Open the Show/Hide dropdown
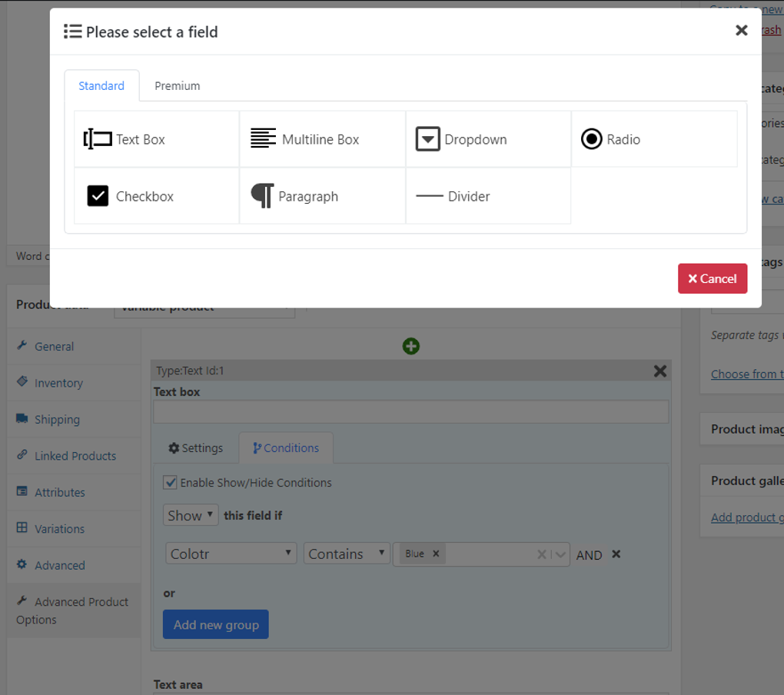 pos(190,514)
